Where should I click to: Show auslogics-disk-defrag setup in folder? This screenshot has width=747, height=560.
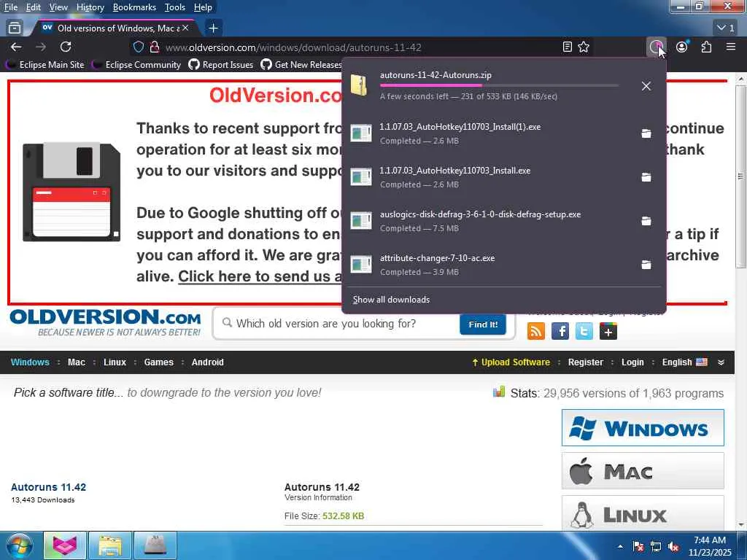[x=646, y=221]
